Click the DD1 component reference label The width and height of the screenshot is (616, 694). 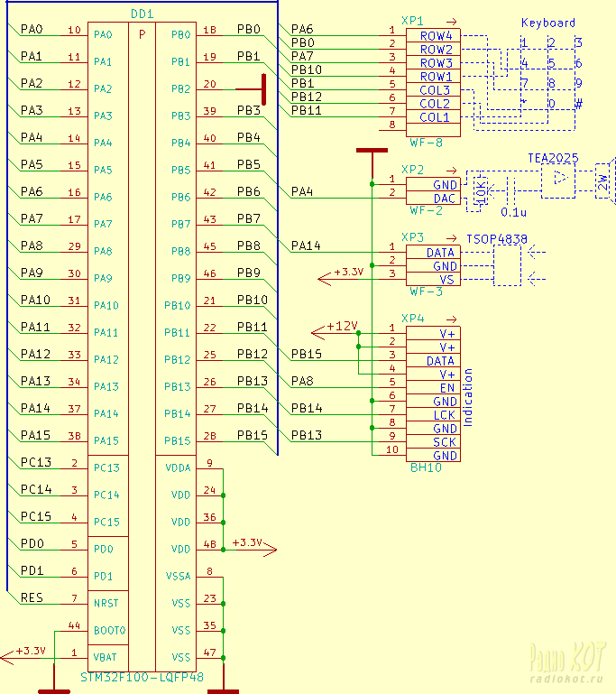click(x=142, y=14)
